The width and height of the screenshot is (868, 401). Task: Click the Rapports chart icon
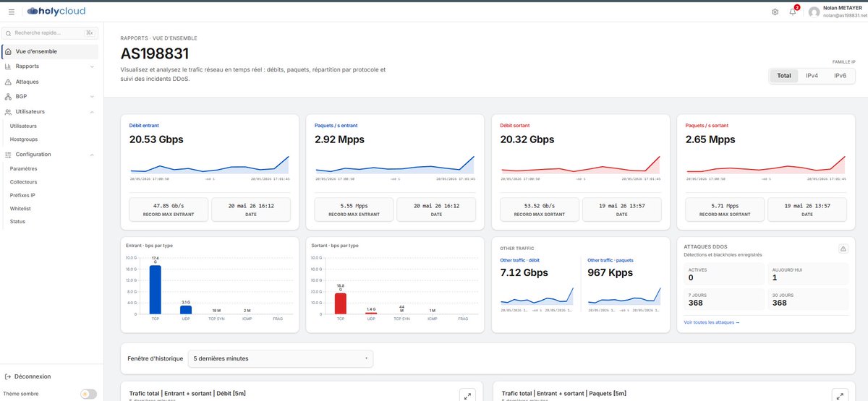coord(8,66)
